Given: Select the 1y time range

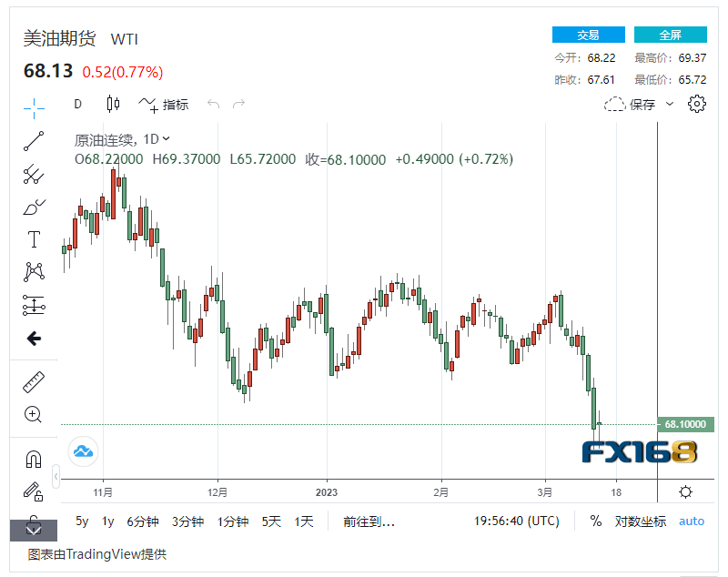Looking at the screenshot, I should tap(108, 521).
